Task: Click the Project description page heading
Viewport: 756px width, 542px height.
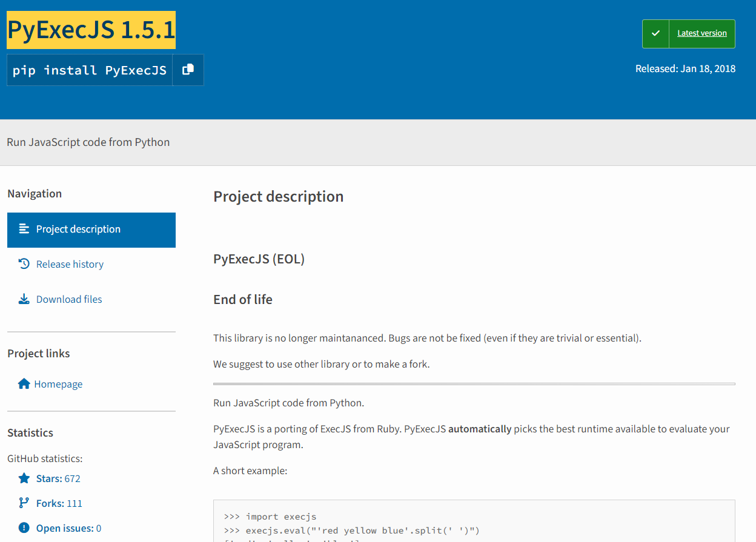Action: 278,196
